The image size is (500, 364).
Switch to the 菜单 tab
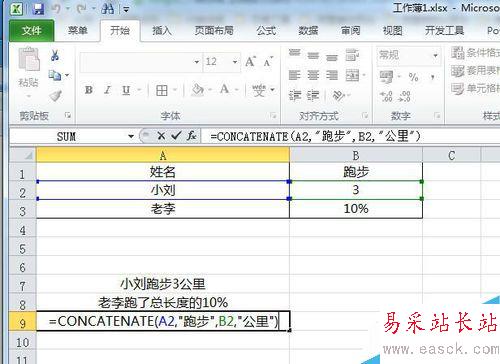tap(78, 31)
